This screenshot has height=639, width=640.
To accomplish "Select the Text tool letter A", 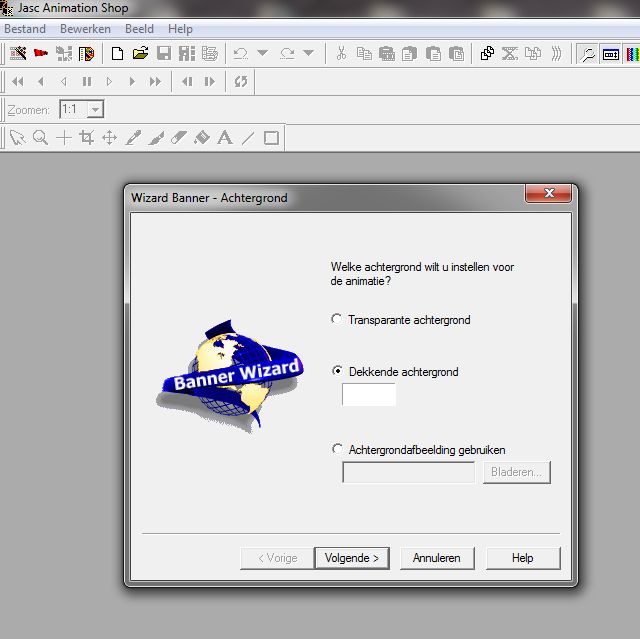I will [x=225, y=138].
